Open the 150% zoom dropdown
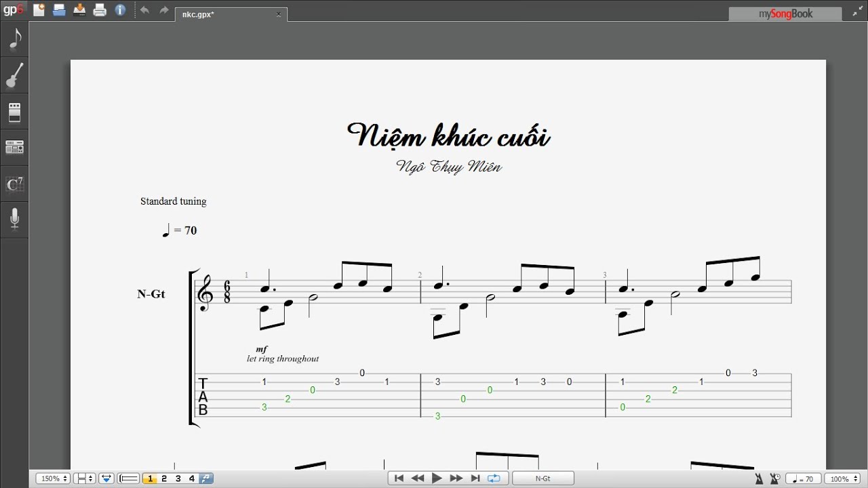 53,479
